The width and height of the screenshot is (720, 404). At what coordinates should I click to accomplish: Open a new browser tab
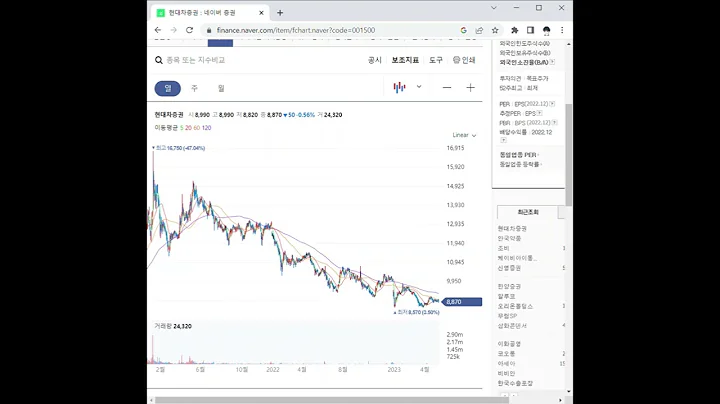tap(280, 13)
